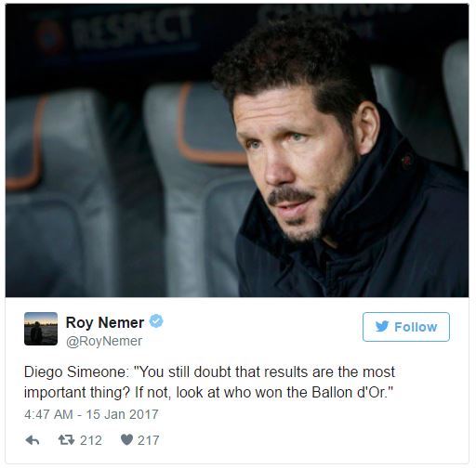Open Roy Nemer's profile avatar

[x=41, y=329]
